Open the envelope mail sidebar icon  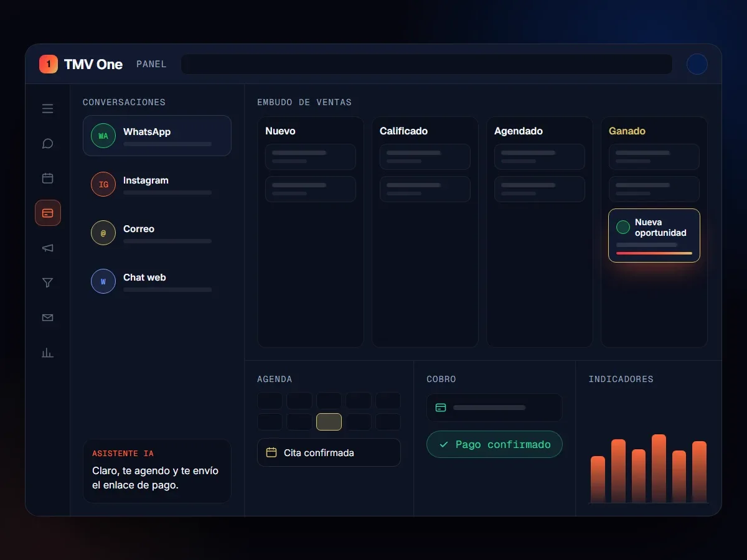tap(47, 318)
